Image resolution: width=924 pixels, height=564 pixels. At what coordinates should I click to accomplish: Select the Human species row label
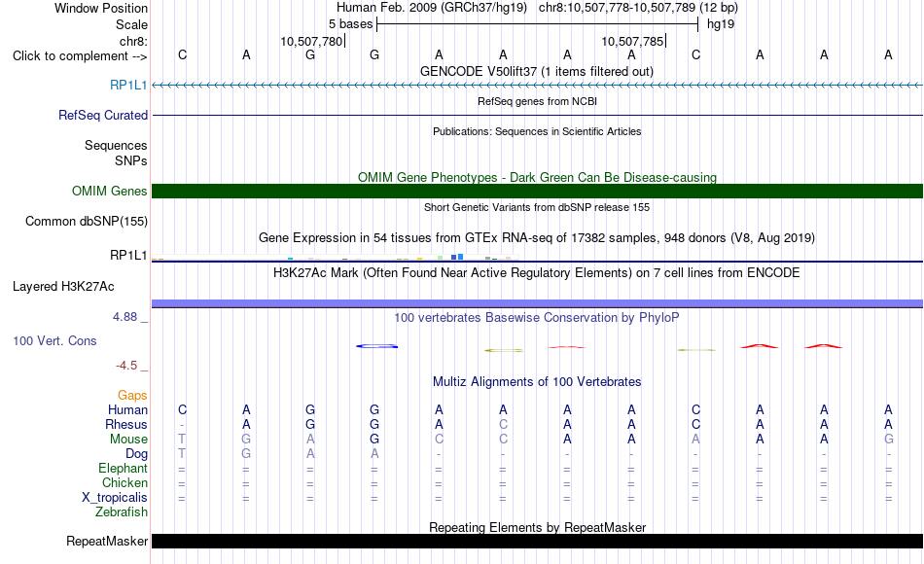click(127, 409)
